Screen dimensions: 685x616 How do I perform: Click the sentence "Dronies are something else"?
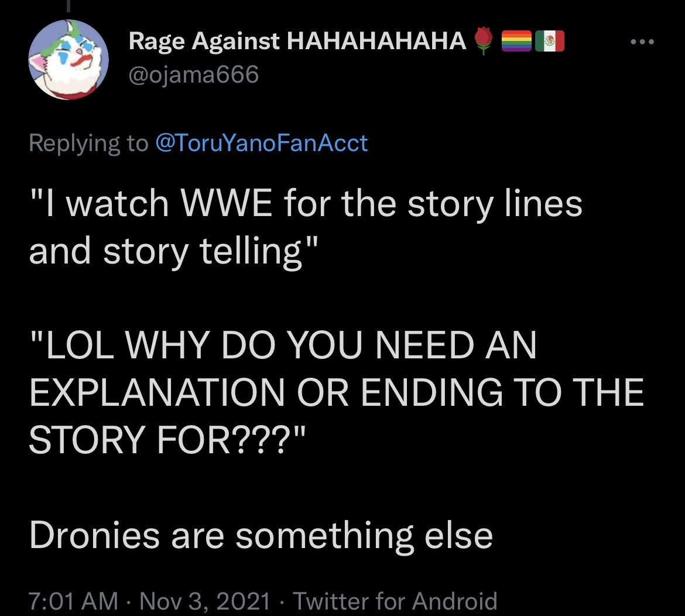pos(261,536)
